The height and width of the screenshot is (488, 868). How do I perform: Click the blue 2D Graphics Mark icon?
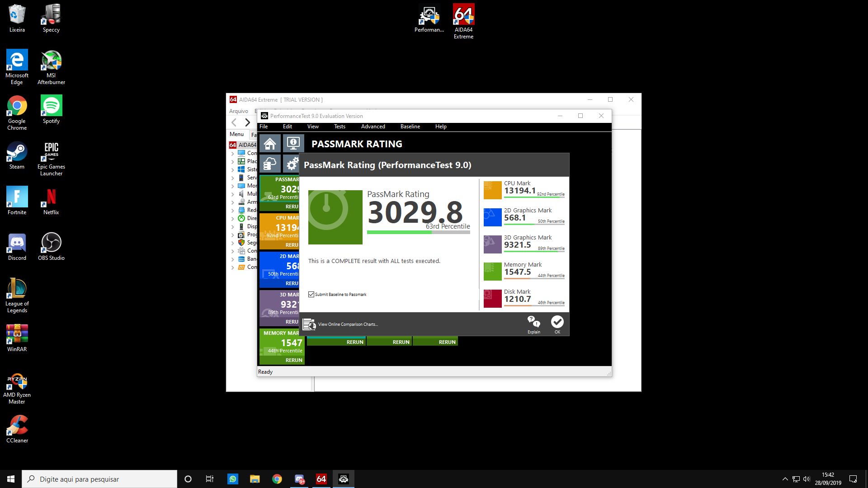pyautogui.click(x=492, y=217)
